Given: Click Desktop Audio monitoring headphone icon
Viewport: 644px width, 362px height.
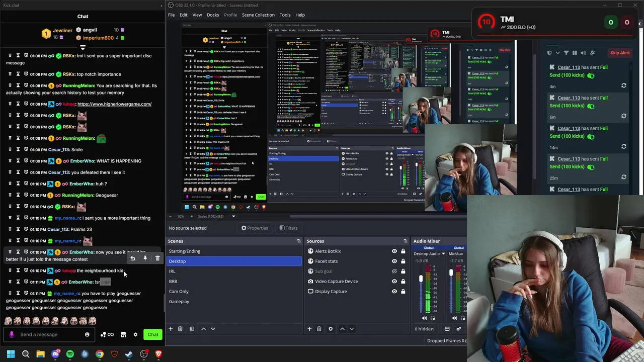Looking at the screenshot, I should 433,318.
